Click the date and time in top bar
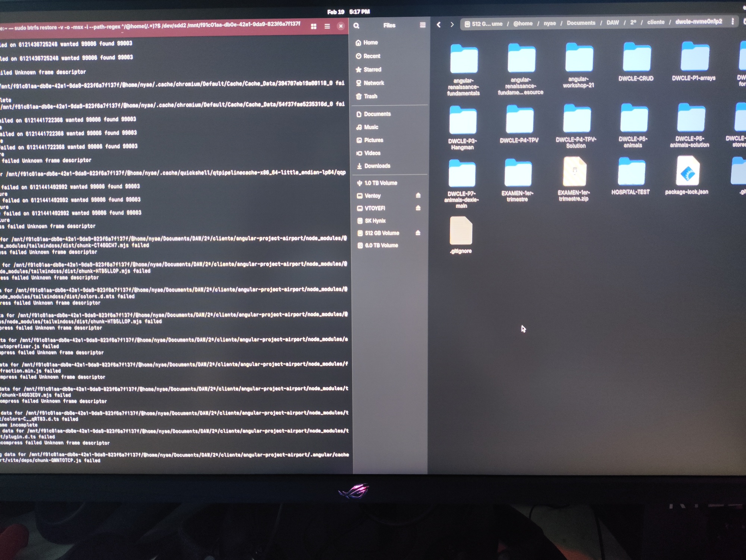Image resolution: width=746 pixels, height=560 pixels. tap(348, 12)
